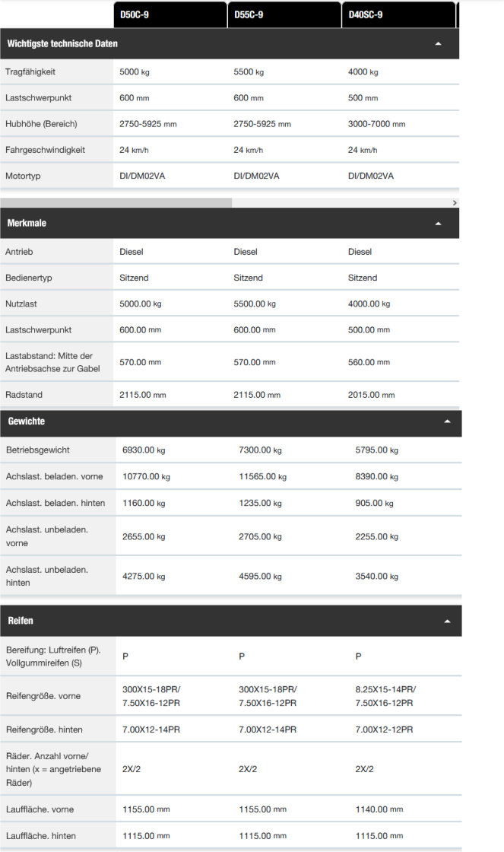504x852 pixels.
Task: Click the Hubhöhe (Bereich) row label
Action: pos(41,124)
